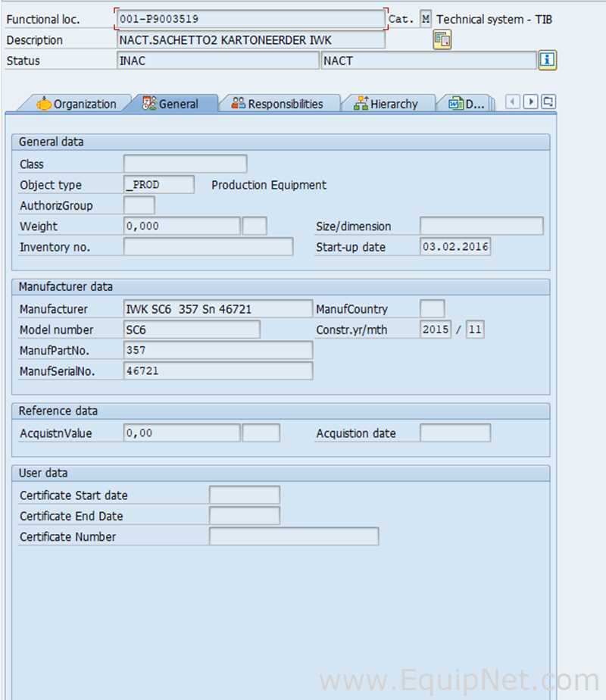Click the construction month field 11

coord(475,330)
